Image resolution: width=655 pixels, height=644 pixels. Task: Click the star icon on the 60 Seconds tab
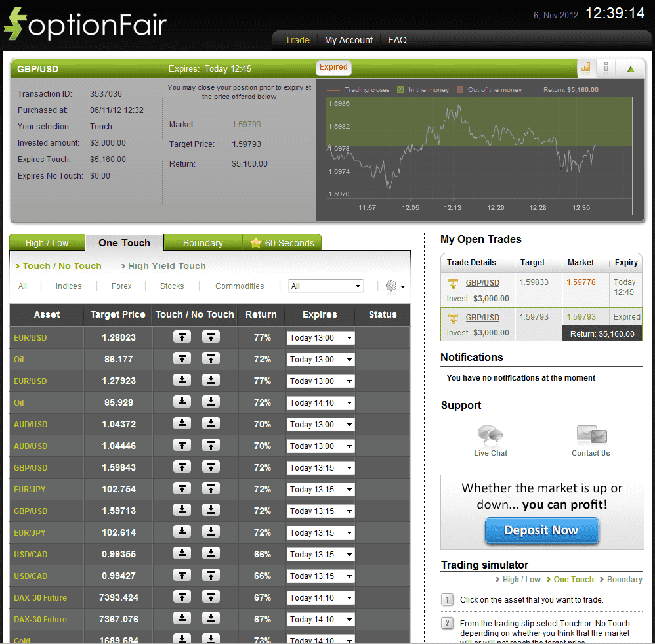tap(255, 242)
